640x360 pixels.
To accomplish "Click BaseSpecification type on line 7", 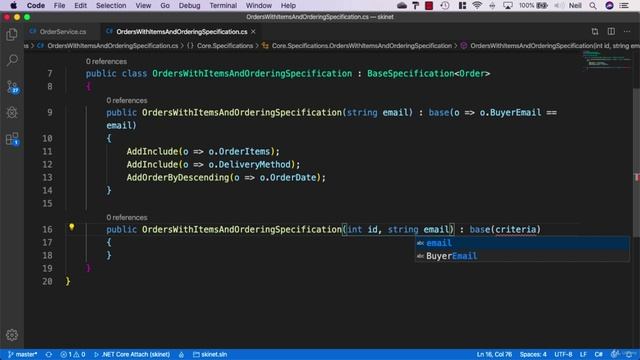I will (x=411, y=73).
